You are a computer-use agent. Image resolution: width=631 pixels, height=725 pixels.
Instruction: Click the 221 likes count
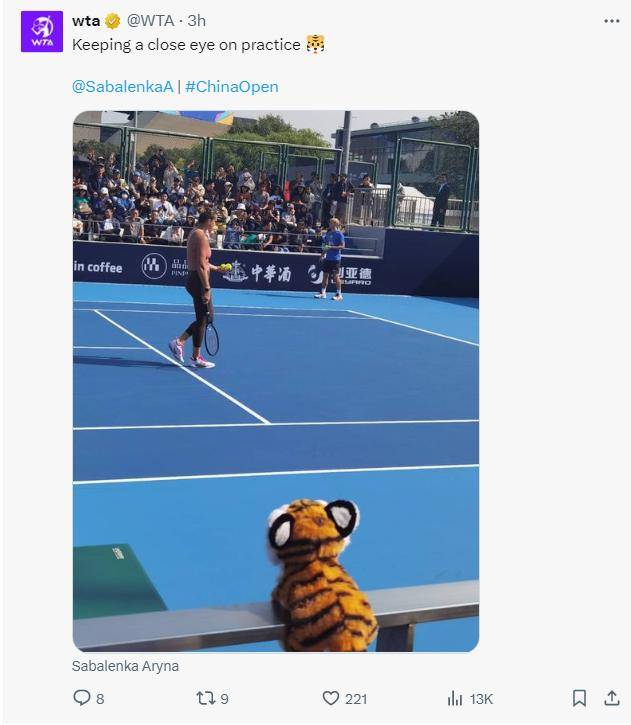[356, 699]
